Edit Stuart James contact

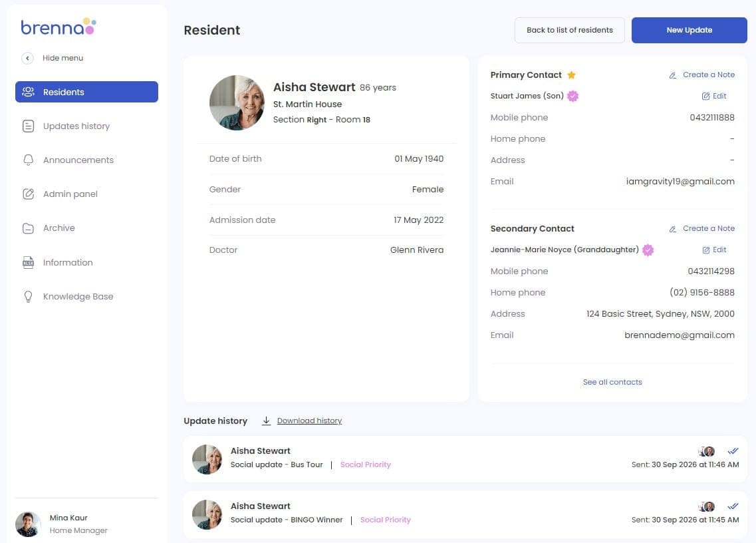pyautogui.click(x=714, y=96)
